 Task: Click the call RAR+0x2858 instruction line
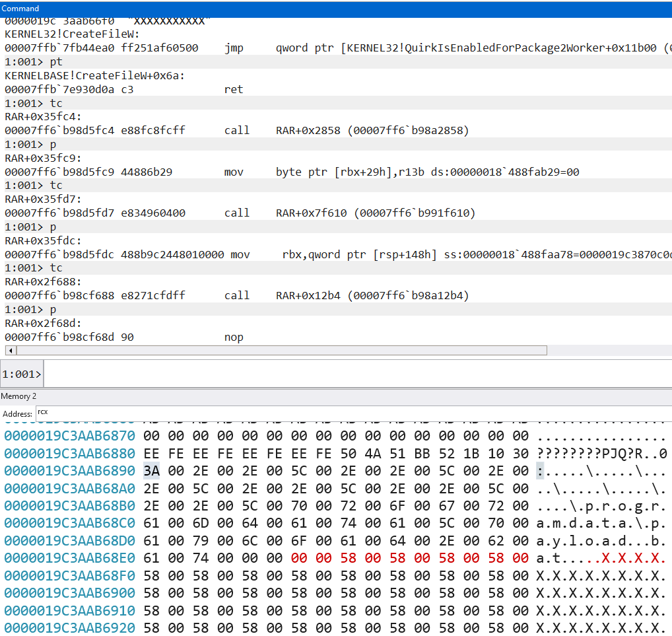click(237, 130)
